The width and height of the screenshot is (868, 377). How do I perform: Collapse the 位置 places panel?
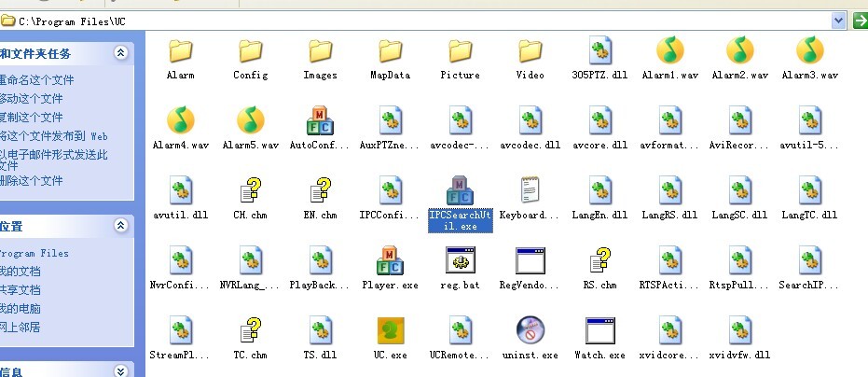pos(120,226)
